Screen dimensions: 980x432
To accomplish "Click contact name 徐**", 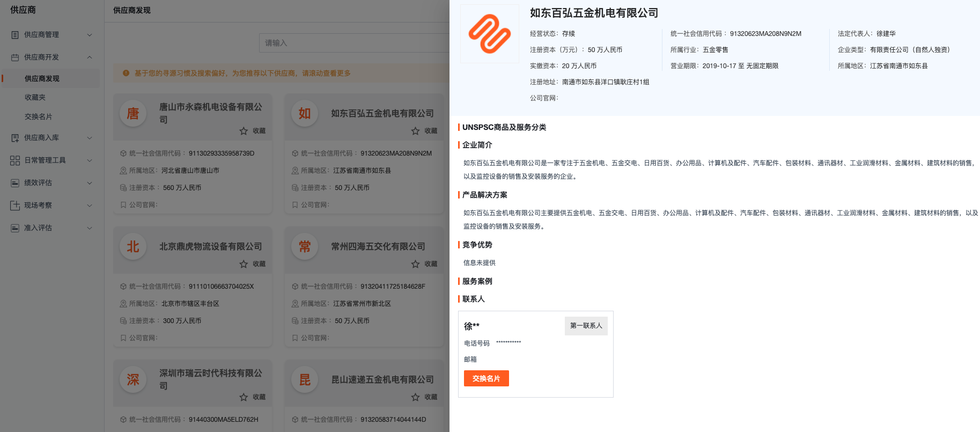I will point(472,326).
